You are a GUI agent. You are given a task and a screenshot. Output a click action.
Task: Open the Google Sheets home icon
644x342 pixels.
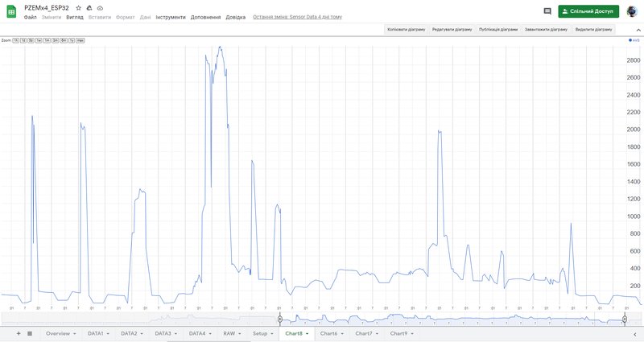(x=11, y=12)
